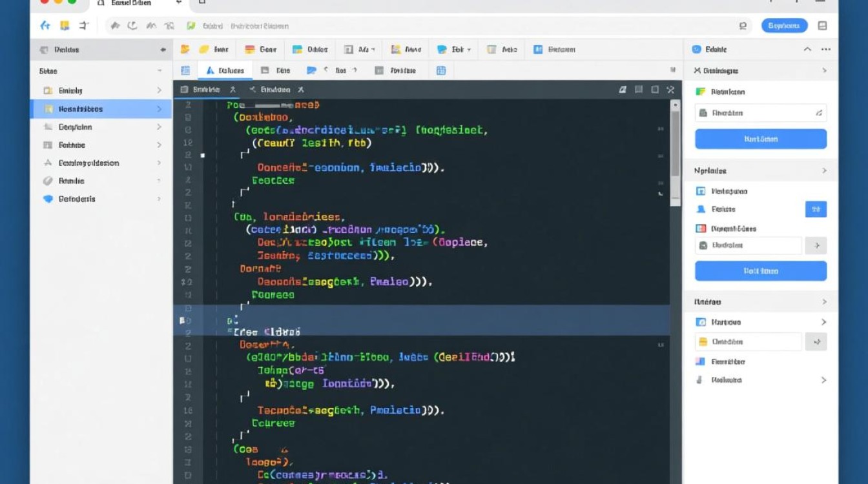Collapse the right panel using the caret arrow
Image resolution: width=868 pixels, height=484 pixels.
[x=807, y=49]
